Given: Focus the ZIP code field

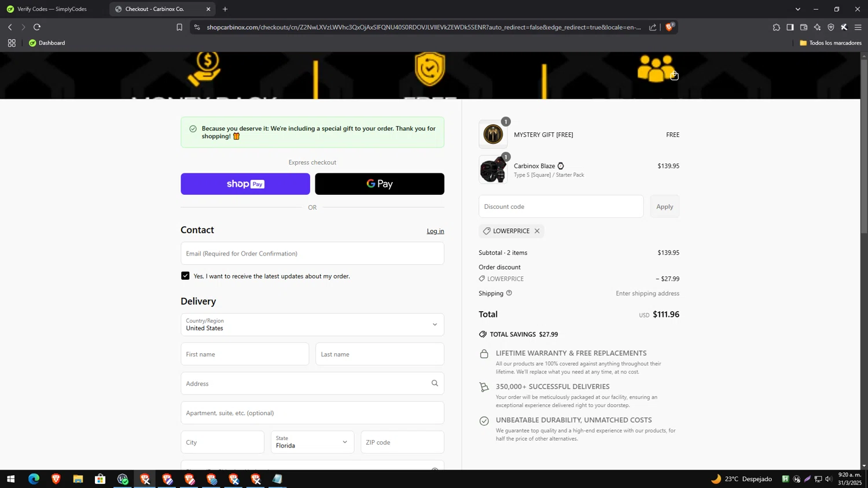Looking at the screenshot, I should coord(402,442).
